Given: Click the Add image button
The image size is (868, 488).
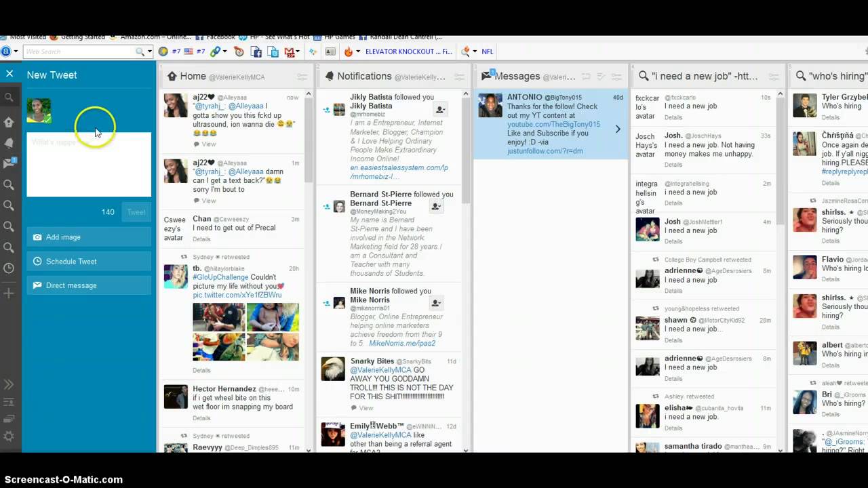Looking at the screenshot, I should pyautogui.click(x=89, y=237).
